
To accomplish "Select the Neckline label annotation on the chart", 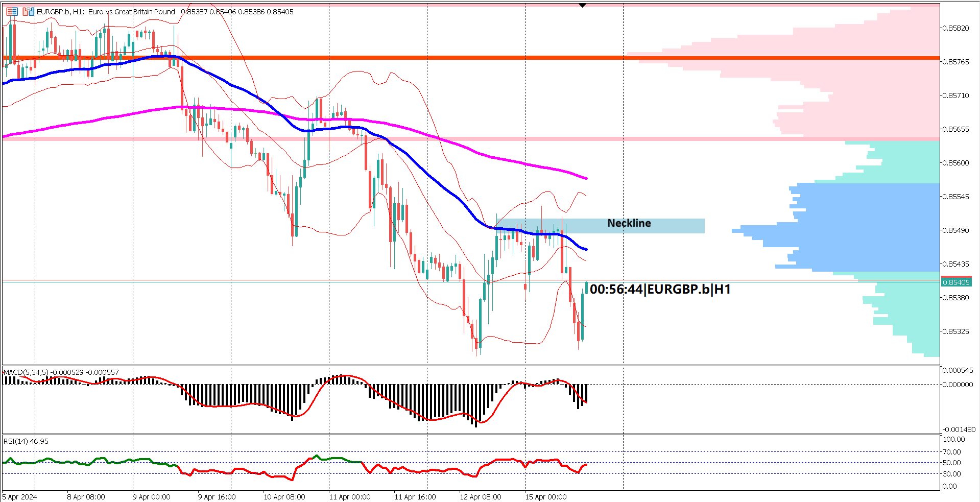I will click(629, 223).
